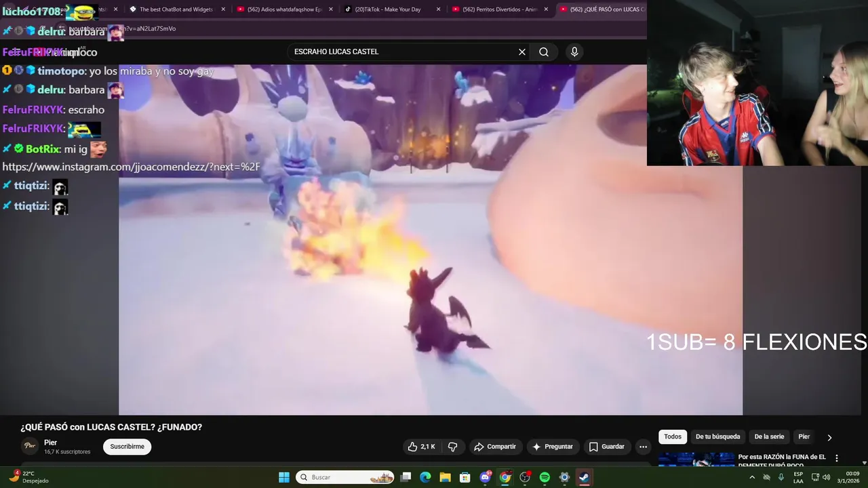Select the 'Todos' filter chip
868x488 pixels.
[673, 437]
